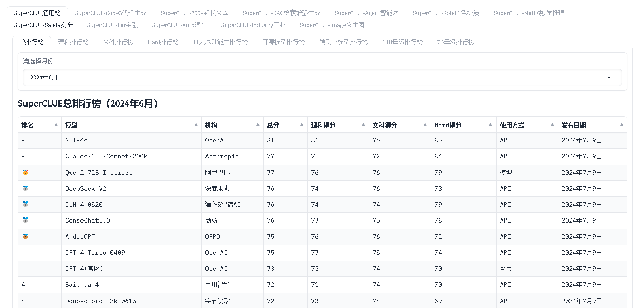Switch to the SuperCLUE-Math6数学推理 tab
Image resolution: width=644 pixels, height=308 pixels.
(529, 13)
